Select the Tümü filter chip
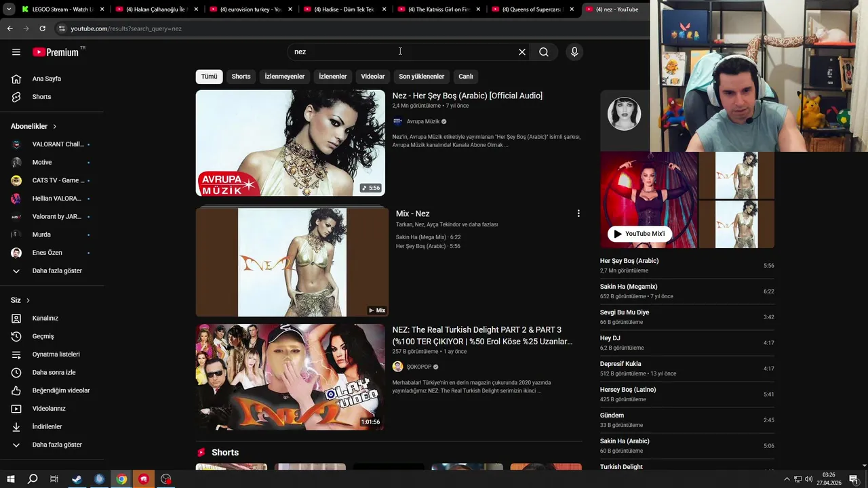Screen dimensions: 868x488 click(x=210, y=77)
